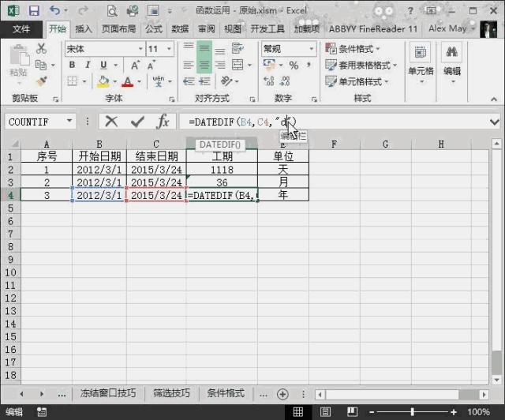
Task: Increase font size with large A
Action: (x=135, y=65)
